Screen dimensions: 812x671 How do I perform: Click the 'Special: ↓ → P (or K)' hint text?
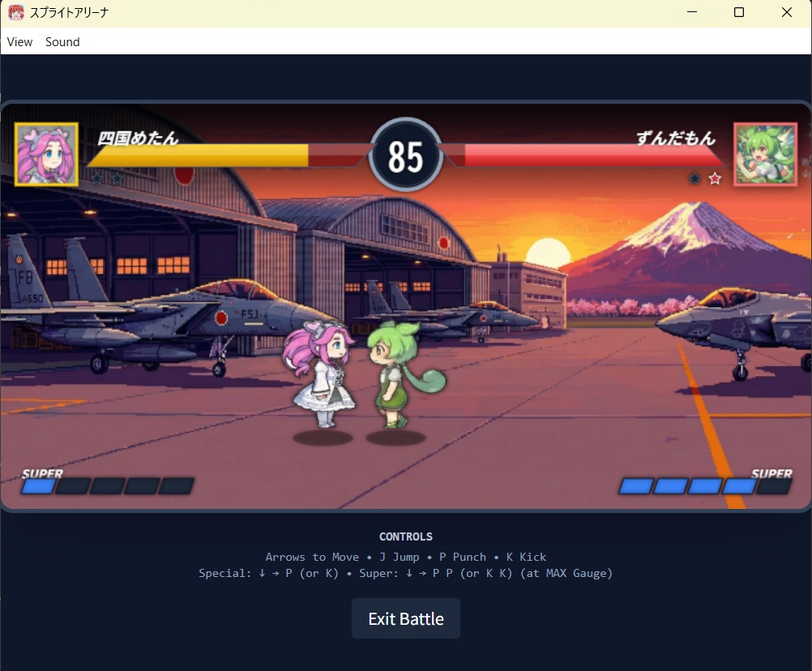click(x=269, y=573)
